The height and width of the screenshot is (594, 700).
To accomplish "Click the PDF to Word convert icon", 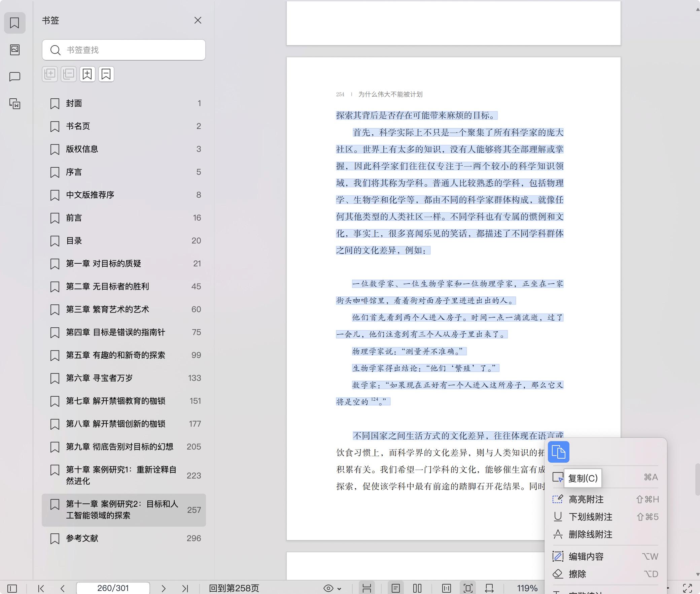I will click(x=15, y=104).
